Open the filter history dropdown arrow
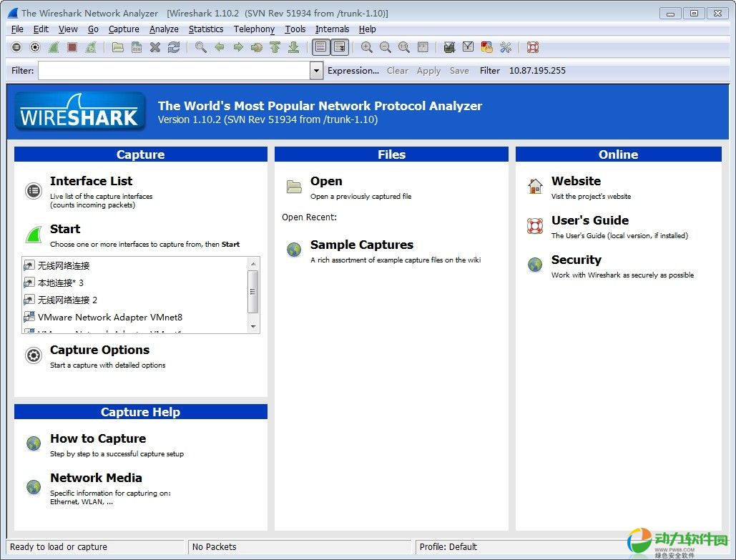 [x=316, y=71]
